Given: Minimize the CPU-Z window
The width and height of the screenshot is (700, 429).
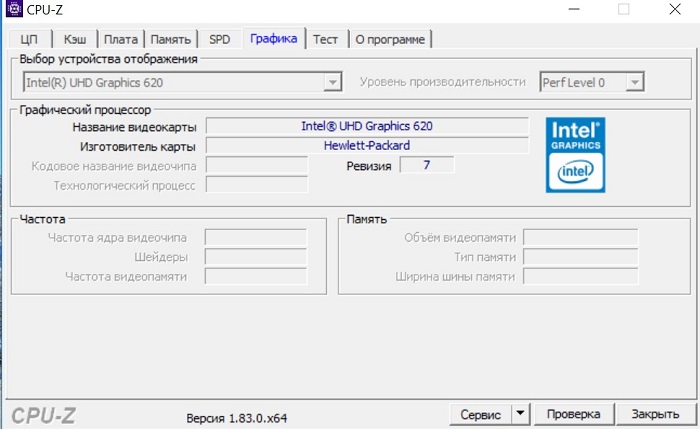Looking at the screenshot, I should tap(574, 9).
